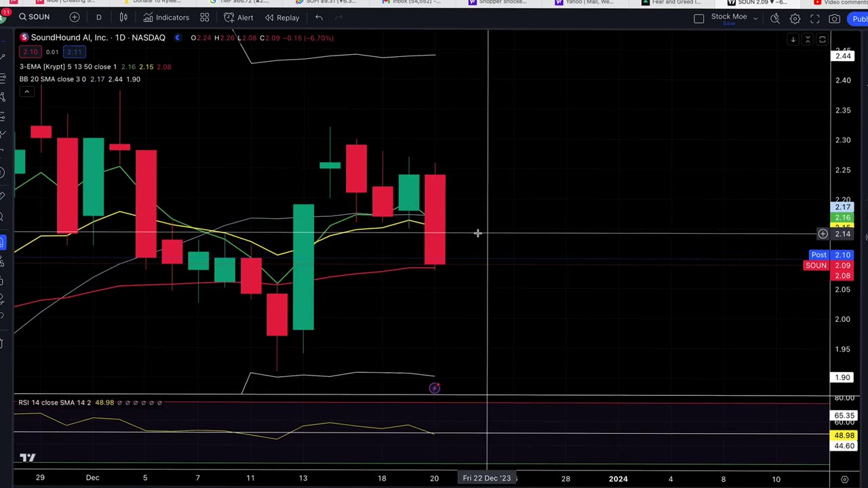This screenshot has width=868, height=488.
Task: Enter fullscreen mode
Action: click(815, 18)
